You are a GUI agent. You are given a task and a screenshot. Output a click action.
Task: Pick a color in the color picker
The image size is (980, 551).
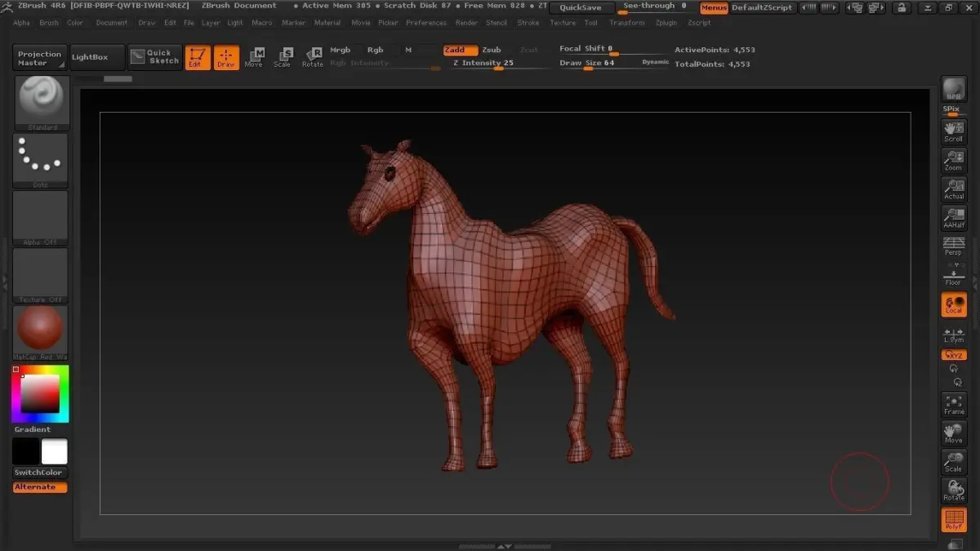tap(40, 393)
